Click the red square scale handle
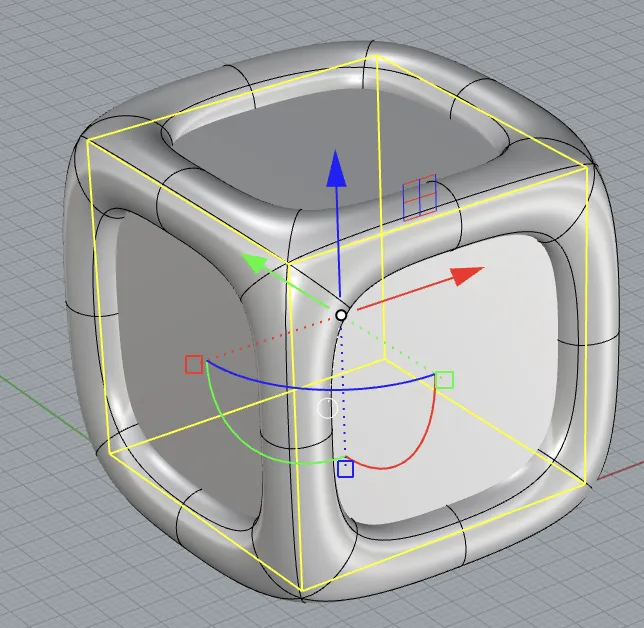Viewport: 644px width, 628px height. click(194, 365)
